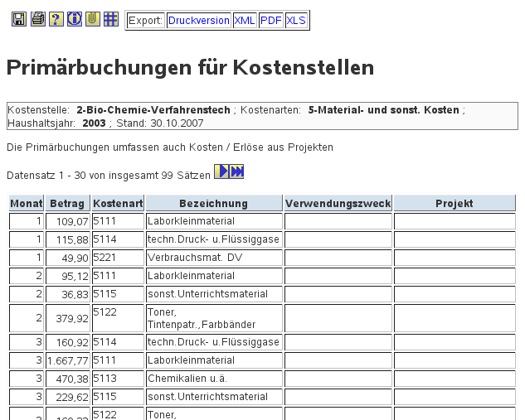
Task: Click the save (floppy disk) icon
Action: pos(18,19)
